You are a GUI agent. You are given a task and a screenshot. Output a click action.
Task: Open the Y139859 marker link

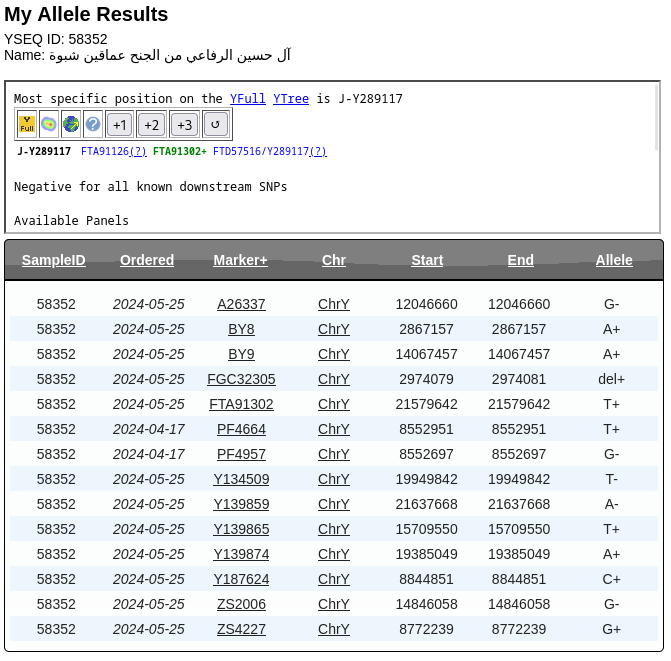coord(241,504)
